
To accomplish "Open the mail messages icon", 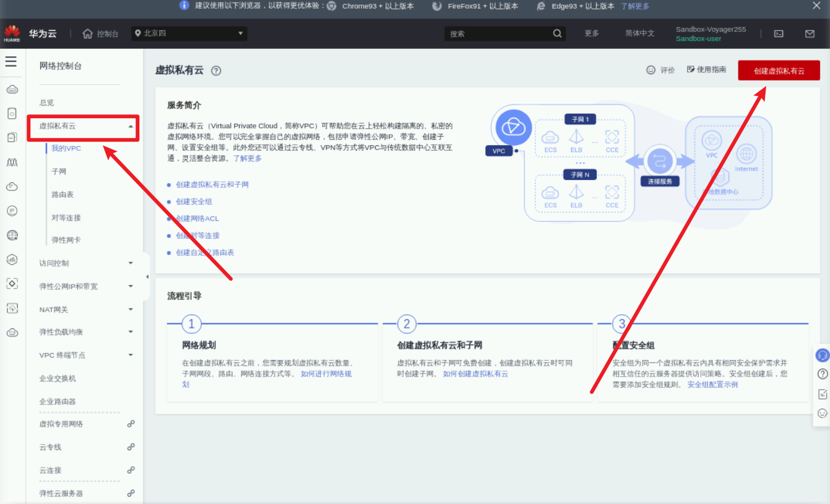I will click(810, 34).
